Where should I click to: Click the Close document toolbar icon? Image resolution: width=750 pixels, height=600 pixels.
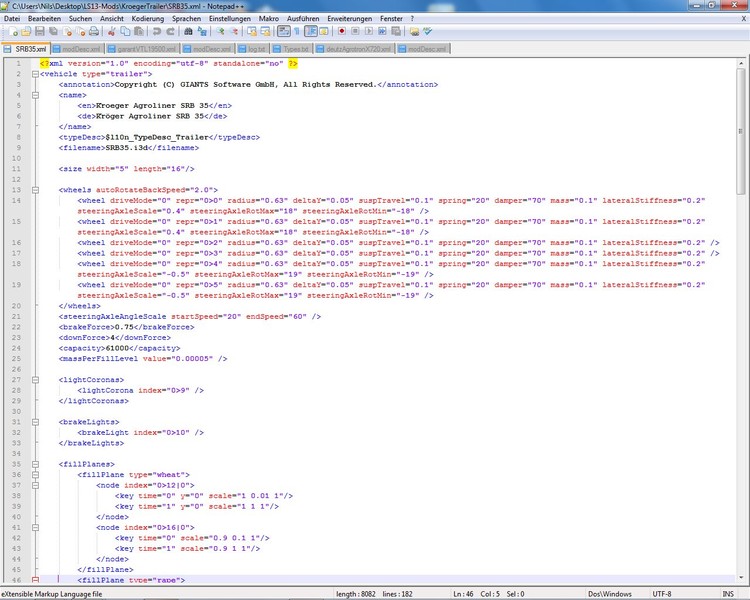tap(67, 32)
